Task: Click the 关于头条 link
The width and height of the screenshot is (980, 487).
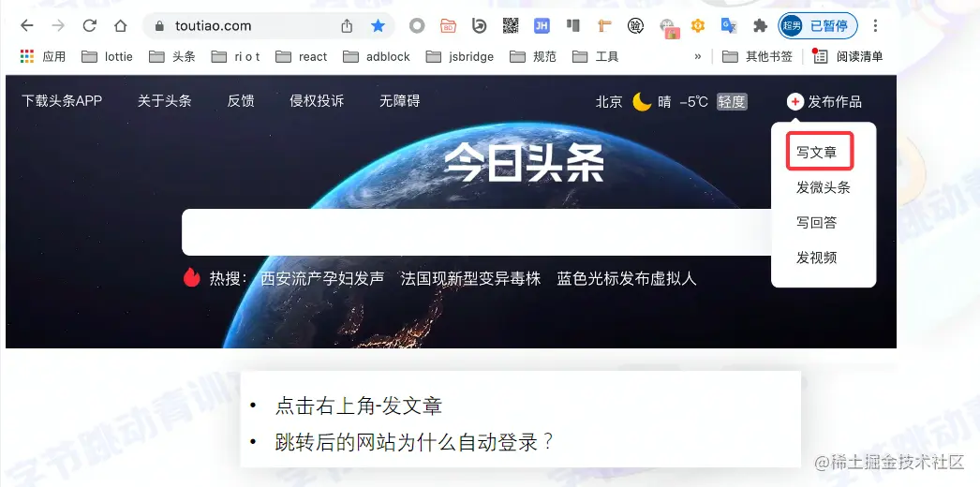Action: [164, 101]
